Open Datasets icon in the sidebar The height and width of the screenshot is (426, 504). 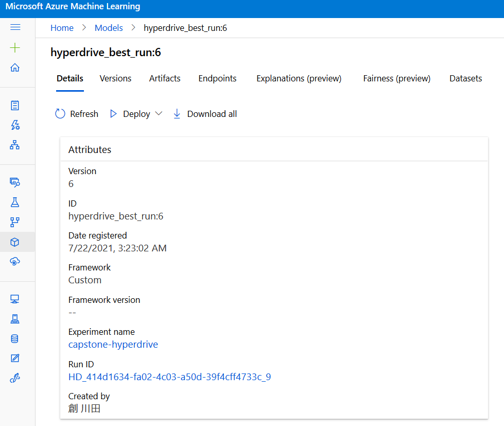pyautogui.click(x=15, y=182)
